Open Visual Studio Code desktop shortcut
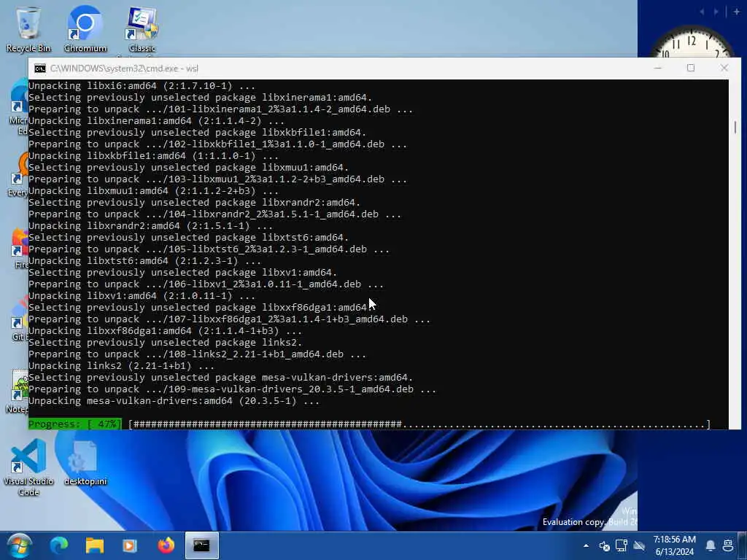 [x=28, y=467]
